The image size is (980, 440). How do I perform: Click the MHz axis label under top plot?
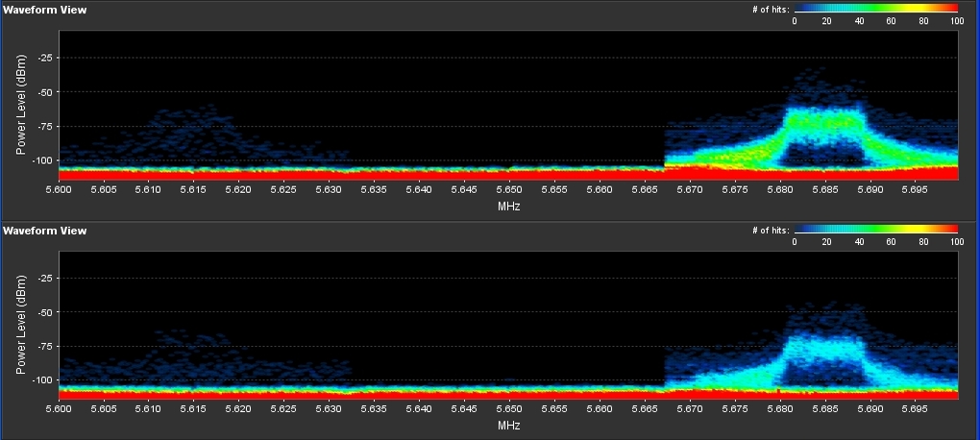[x=509, y=206]
